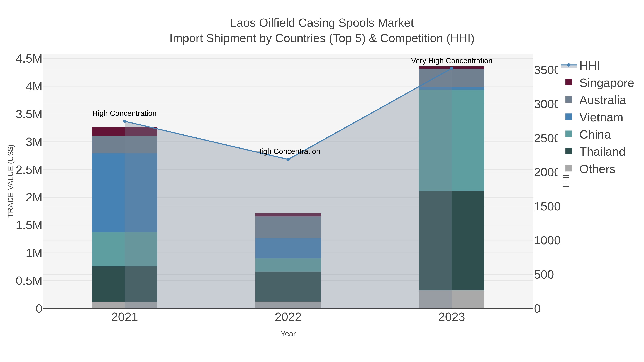This screenshot has width=644, height=362.
Task: Select the Australia segment of 2022 bar
Action: coord(288,227)
